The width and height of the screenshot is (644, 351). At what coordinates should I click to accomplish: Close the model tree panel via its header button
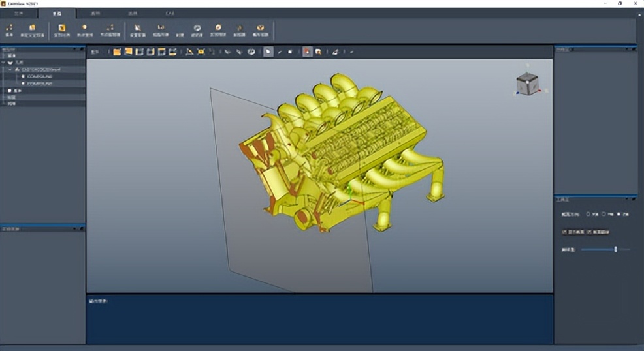[x=82, y=49]
